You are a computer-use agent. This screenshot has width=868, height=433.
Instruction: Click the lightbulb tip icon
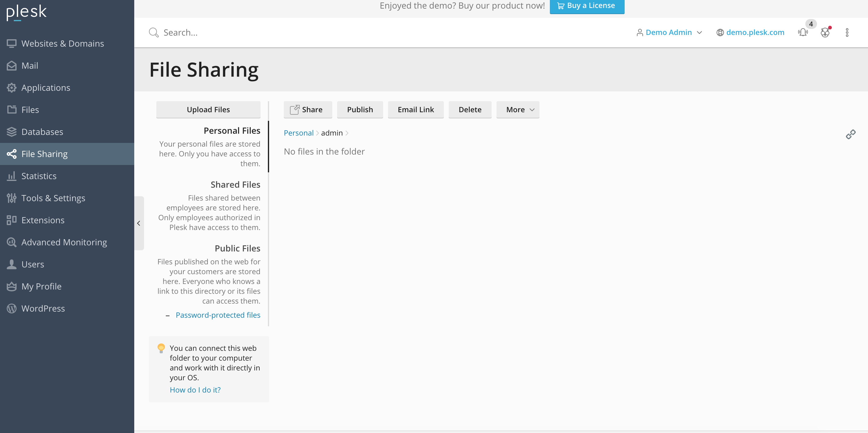pyautogui.click(x=161, y=348)
